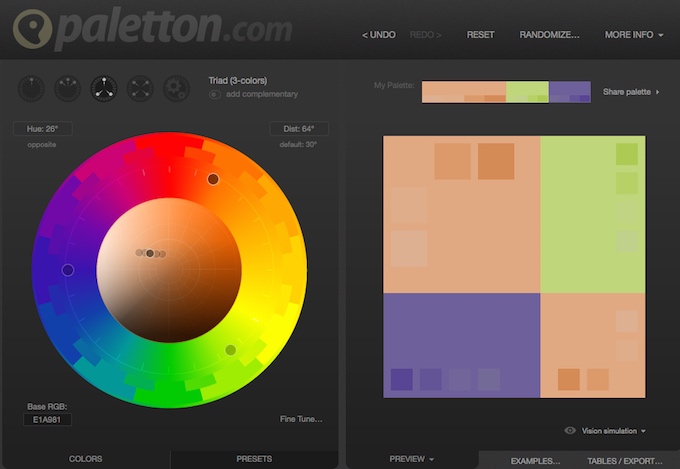Click the purple swatch in My Palette strip
Image resolution: width=680 pixels, height=469 pixels.
pos(570,92)
